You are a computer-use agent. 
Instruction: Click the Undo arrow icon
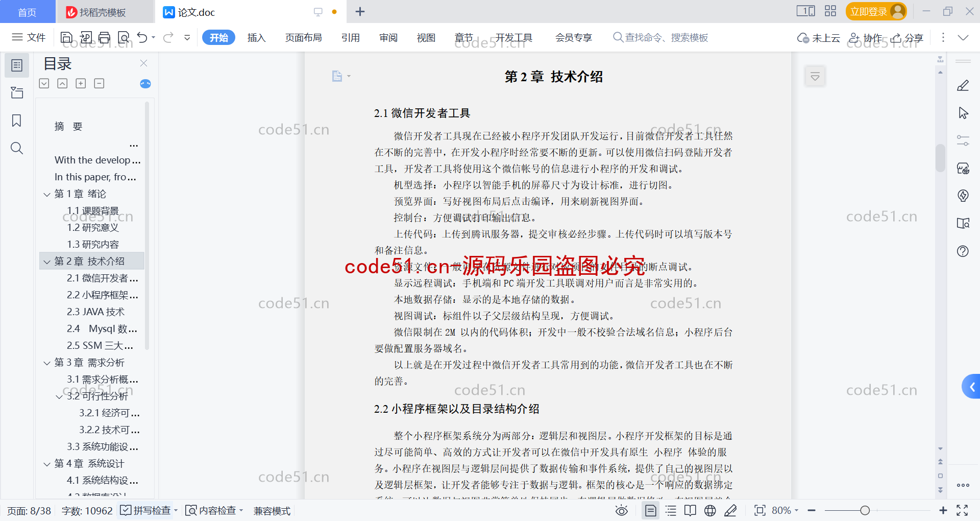coord(142,37)
